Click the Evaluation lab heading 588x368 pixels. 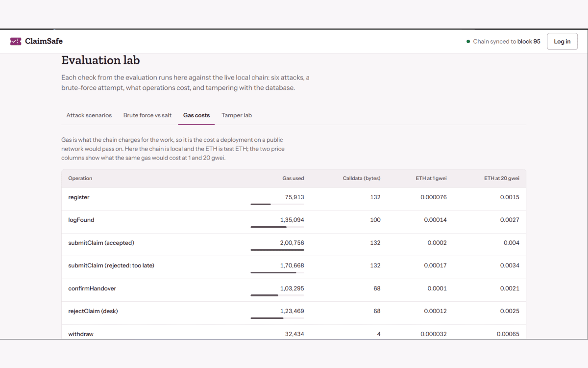point(100,60)
